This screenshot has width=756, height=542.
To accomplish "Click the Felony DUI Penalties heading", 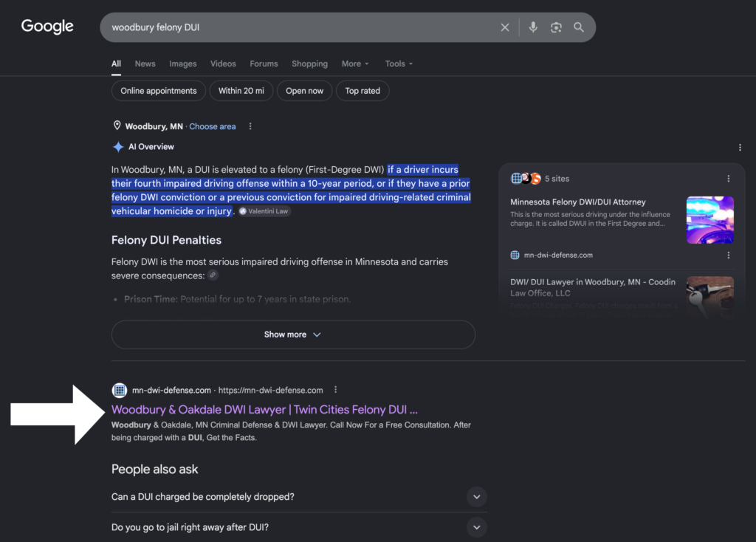I will tap(166, 240).
